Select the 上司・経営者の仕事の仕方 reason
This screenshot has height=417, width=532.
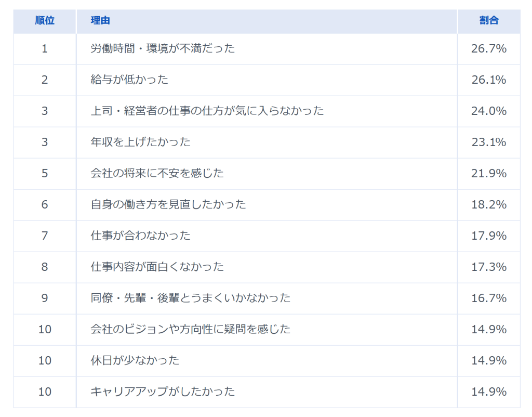pyautogui.click(x=207, y=111)
